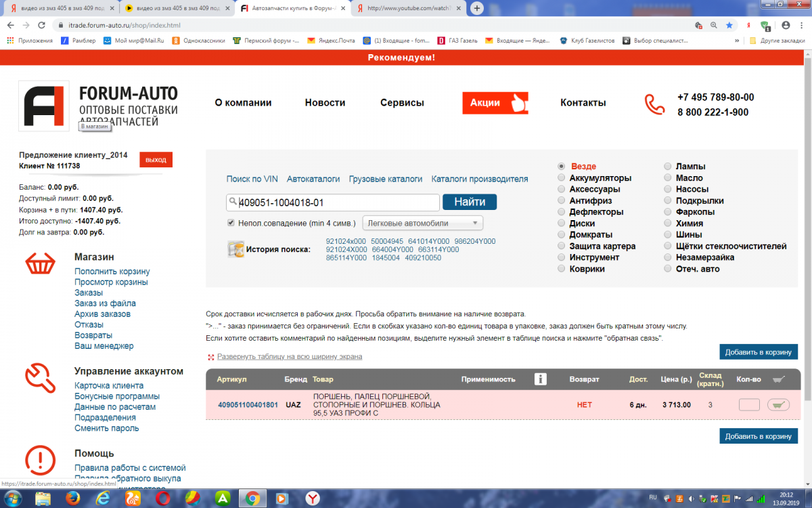Image resolution: width=812 pixels, height=508 pixels.
Task: Select the Масло radio button
Action: click(x=668, y=177)
